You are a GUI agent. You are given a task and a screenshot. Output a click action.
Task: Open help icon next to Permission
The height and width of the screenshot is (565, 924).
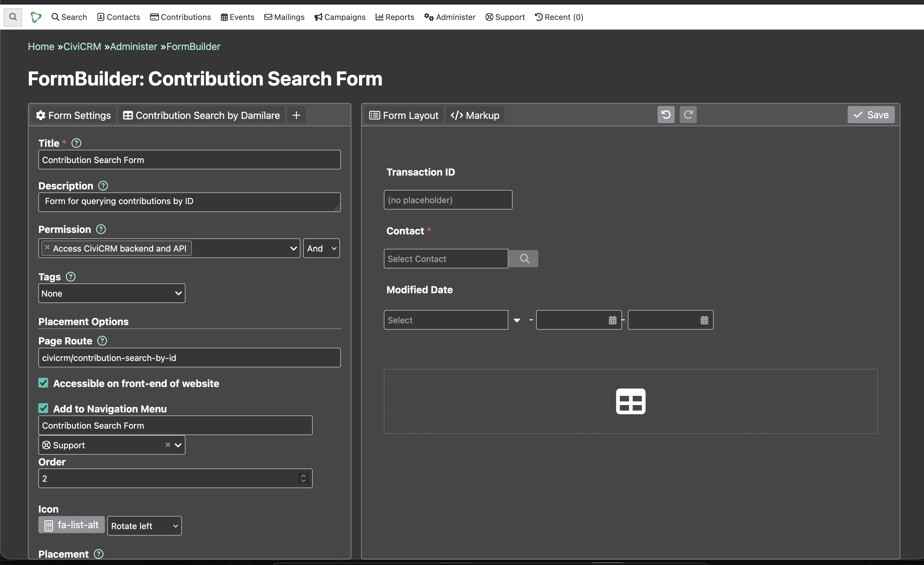click(x=101, y=229)
